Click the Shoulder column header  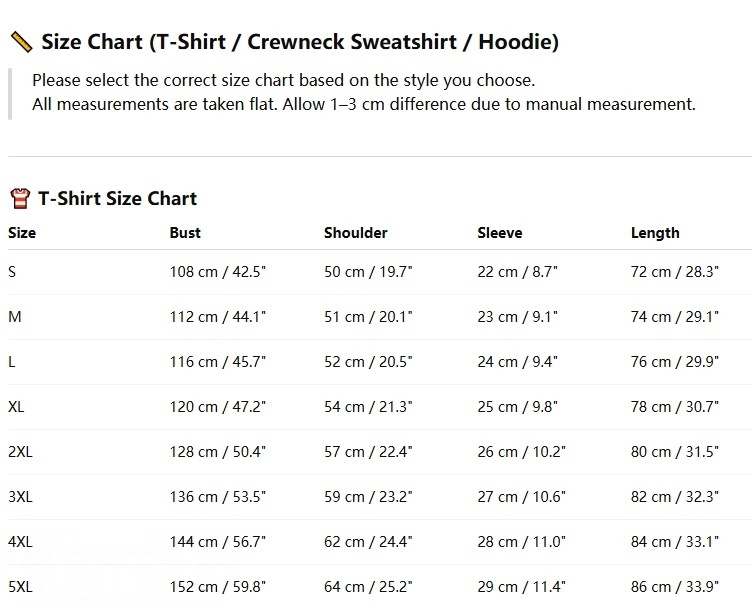click(x=355, y=233)
